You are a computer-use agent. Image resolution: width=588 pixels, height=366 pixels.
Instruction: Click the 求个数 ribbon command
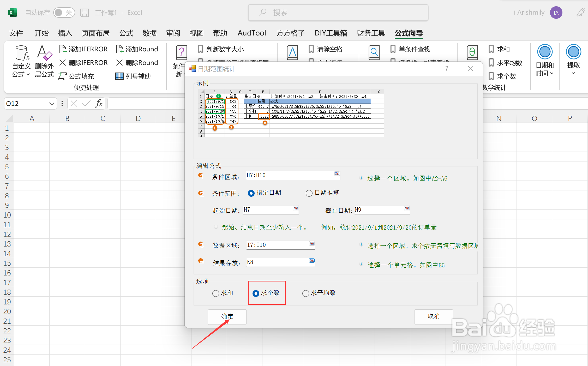(x=502, y=76)
